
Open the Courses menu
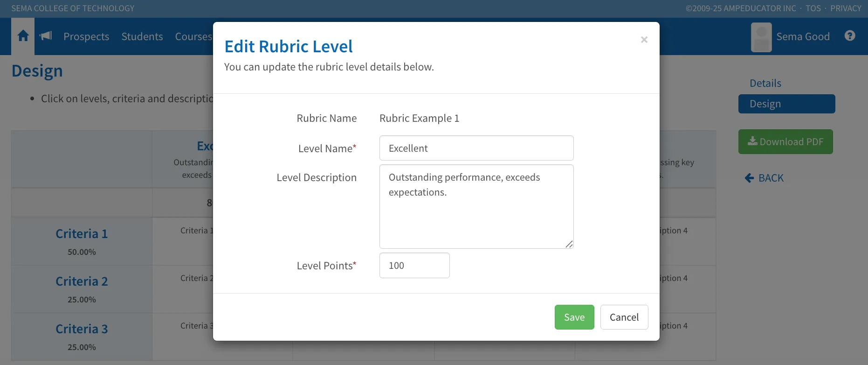click(x=193, y=36)
